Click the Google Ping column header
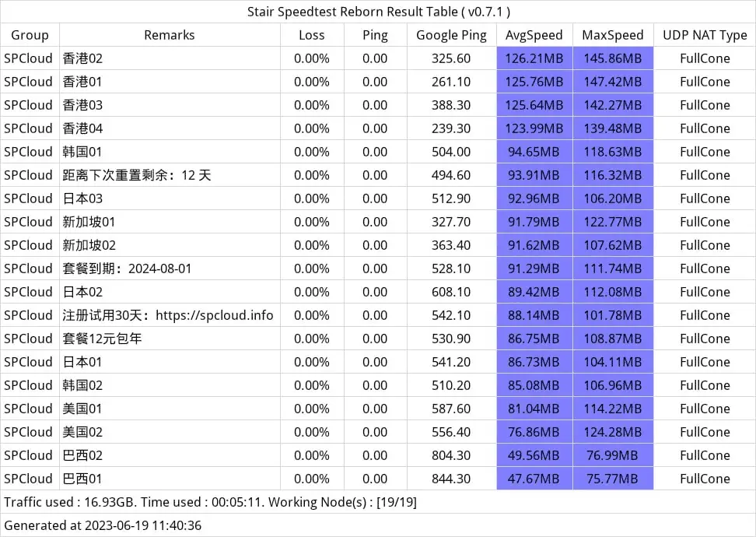The width and height of the screenshot is (756, 537). [451, 35]
